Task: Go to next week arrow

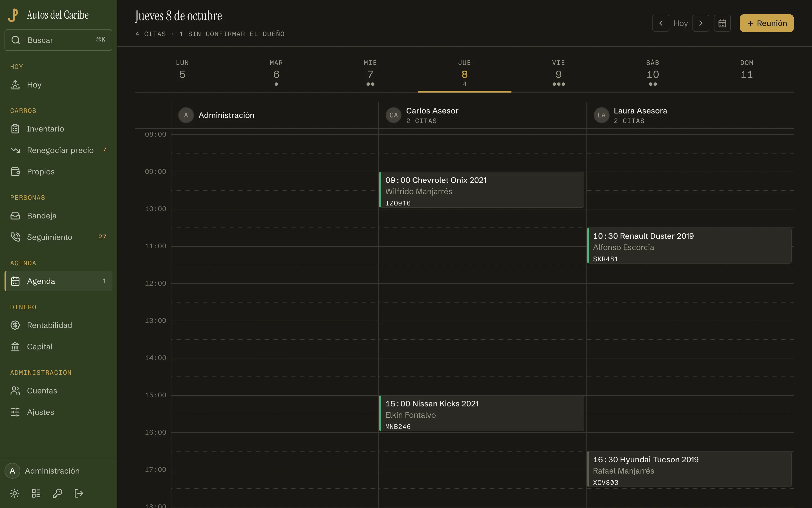Action: point(701,23)
